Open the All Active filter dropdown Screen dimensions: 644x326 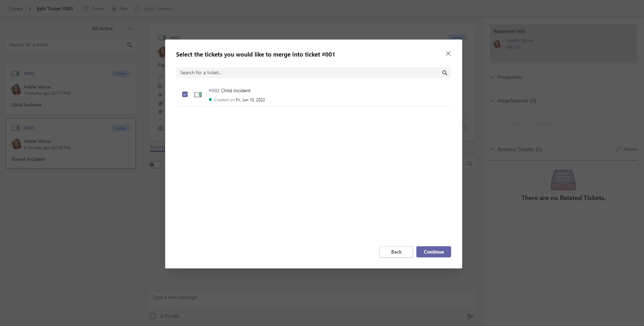click(x=112, y=28)
